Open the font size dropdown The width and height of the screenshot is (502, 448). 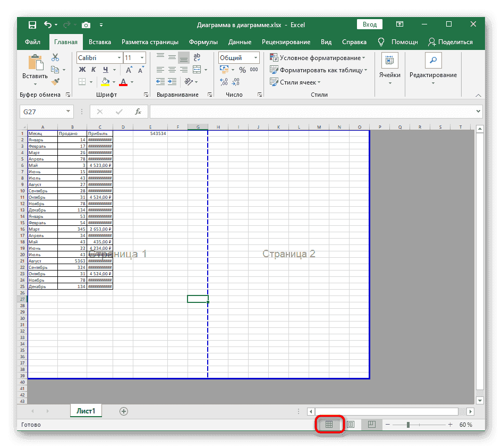(142, 57)
